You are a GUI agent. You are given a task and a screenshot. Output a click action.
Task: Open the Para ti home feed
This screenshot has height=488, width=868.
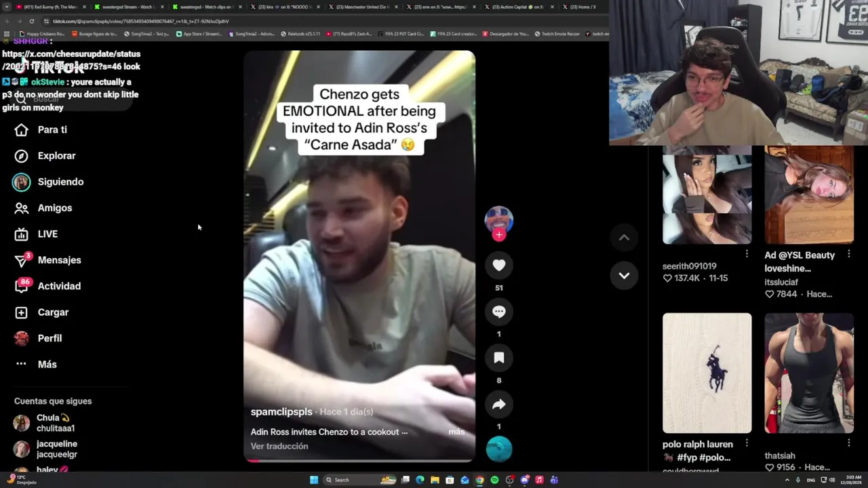41,129
